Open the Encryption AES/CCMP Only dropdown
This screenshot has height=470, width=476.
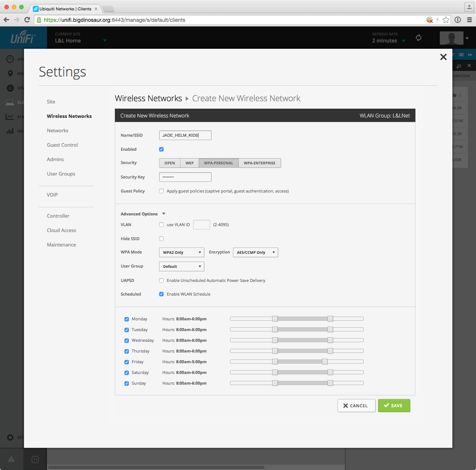(255, 252)
